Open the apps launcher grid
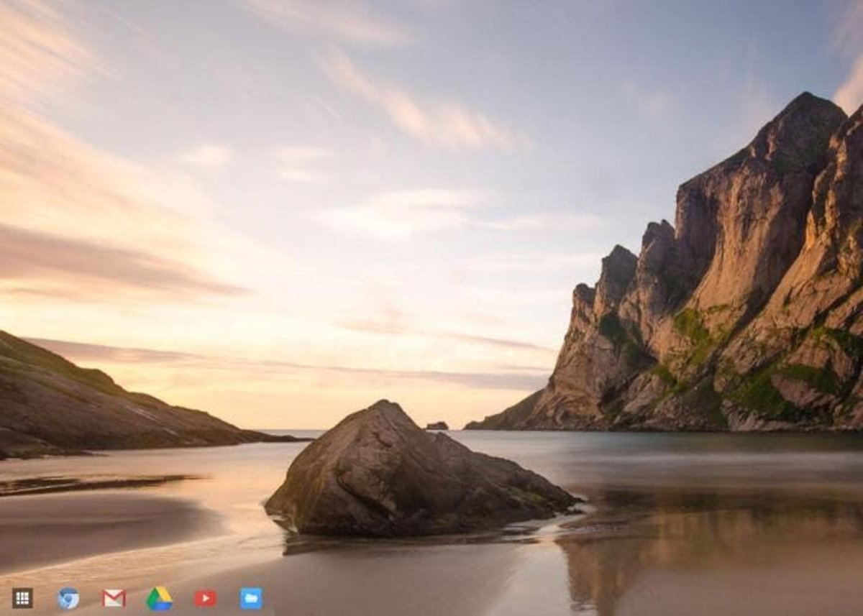 click(x=22, y=598)
